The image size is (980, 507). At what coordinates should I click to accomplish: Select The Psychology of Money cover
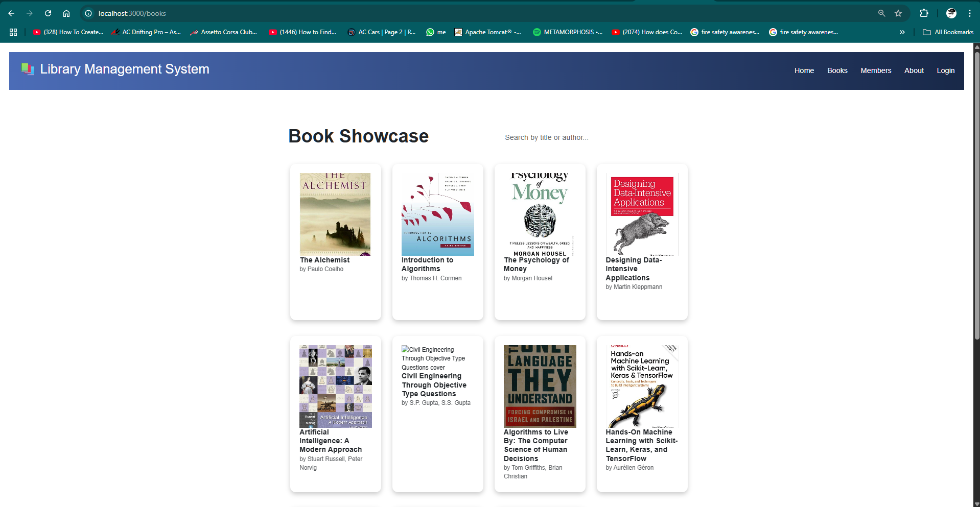point(540,214)
